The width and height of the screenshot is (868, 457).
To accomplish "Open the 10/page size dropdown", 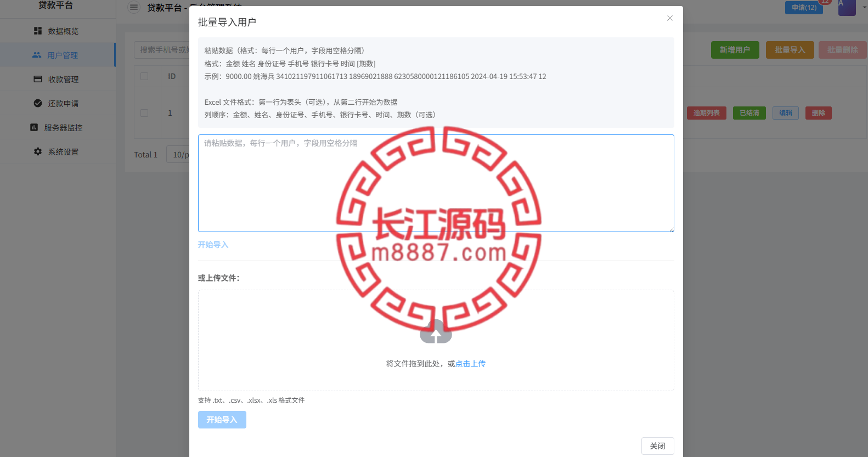I will [x=178, y=155].
